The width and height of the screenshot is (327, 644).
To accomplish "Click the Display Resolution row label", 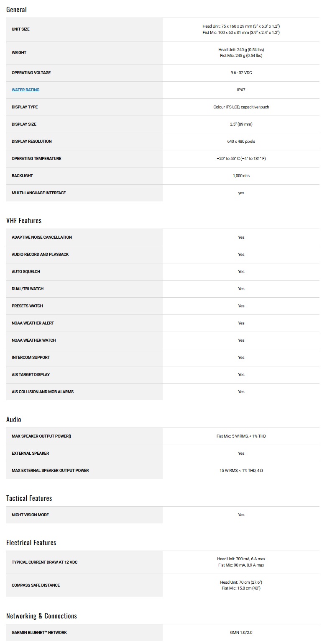I will [x=32, y=142].
